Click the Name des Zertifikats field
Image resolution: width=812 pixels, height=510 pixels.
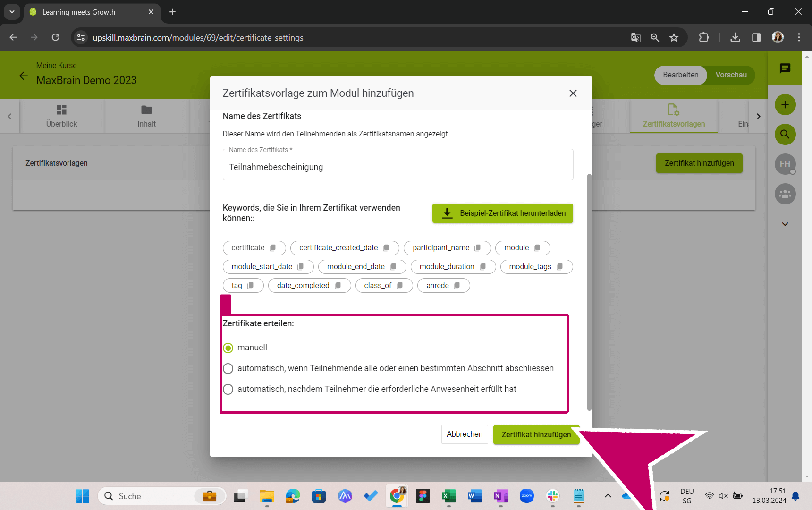398,165
